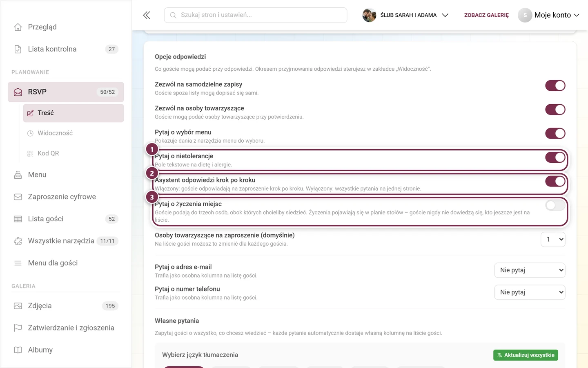Screen dimensions: 588x368
Task: Click the Wybierz język tłumaczenia label
Action: point(200,355)
